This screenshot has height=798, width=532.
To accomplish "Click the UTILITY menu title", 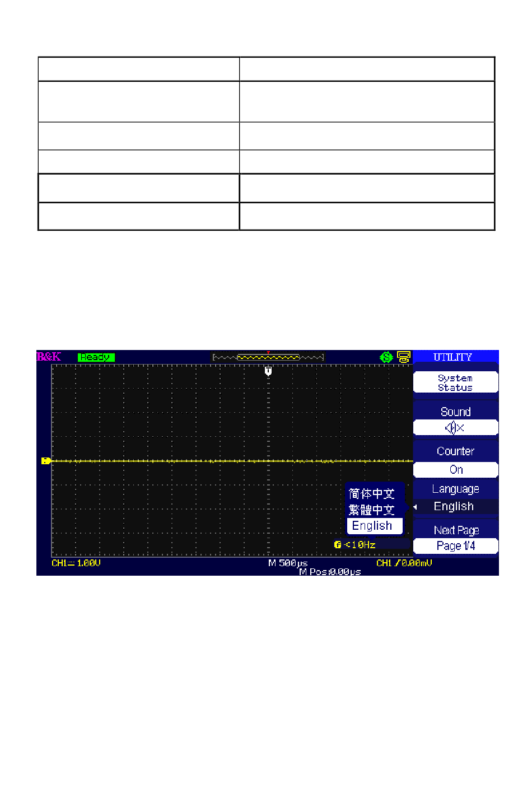I will 452,357.
